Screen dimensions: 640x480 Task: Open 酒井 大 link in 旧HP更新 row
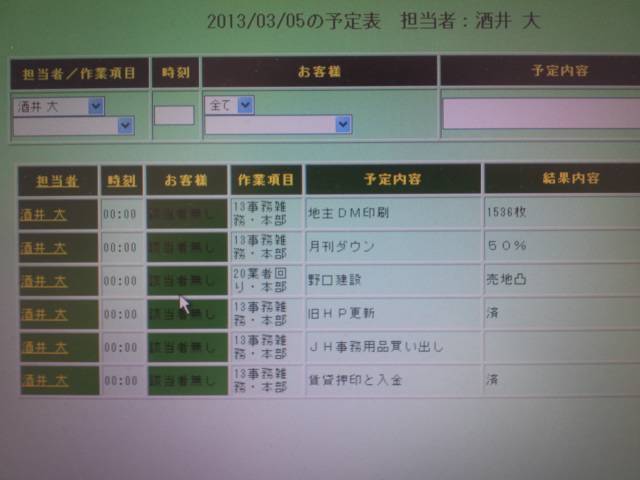(x=44, y=314)
